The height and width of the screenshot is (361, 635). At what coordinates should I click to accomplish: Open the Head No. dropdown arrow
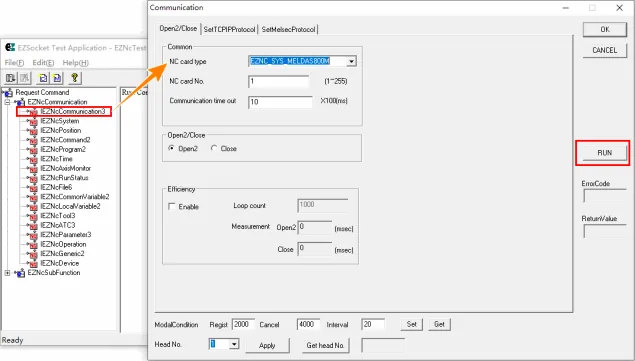coord(234,344)
